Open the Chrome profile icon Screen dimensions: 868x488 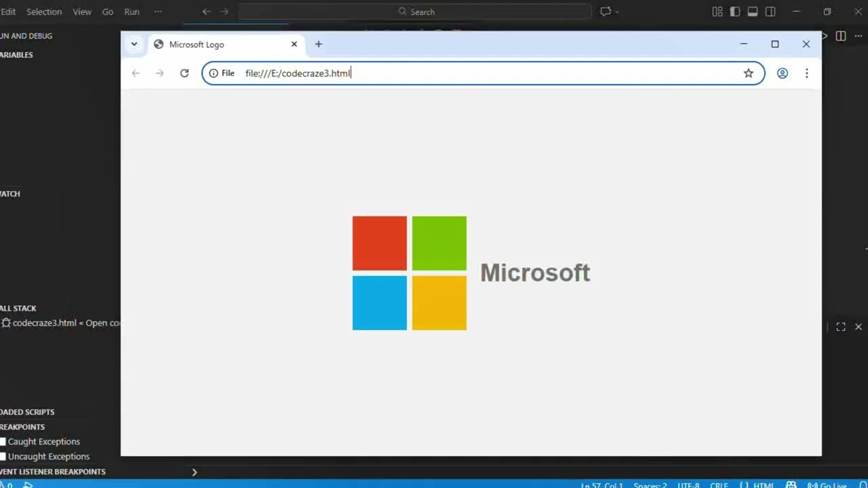point(782,73)
